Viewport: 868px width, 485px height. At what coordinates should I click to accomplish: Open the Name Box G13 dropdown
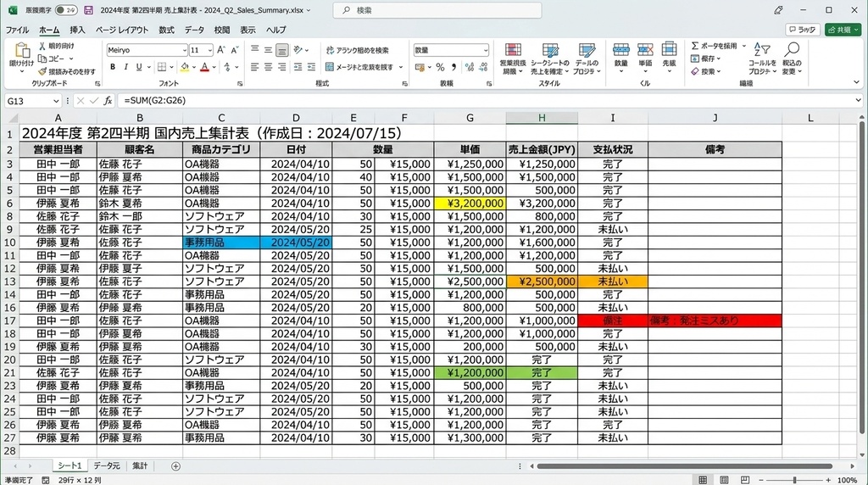click(56, 101)
